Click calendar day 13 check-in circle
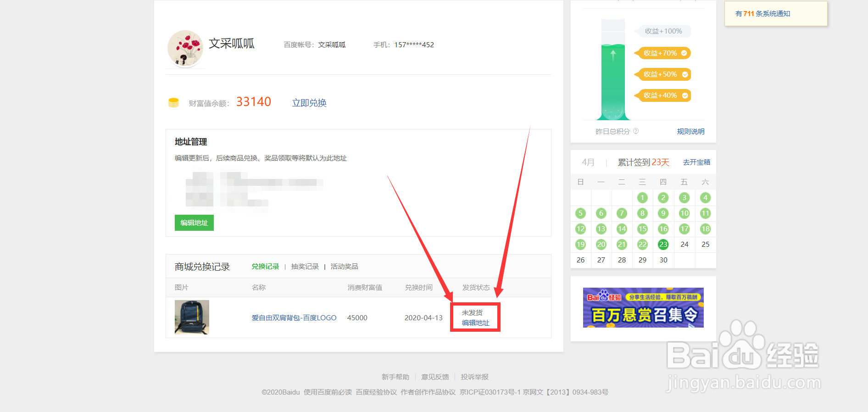Viewport: 868px width, 412px height. click(601, 229)
